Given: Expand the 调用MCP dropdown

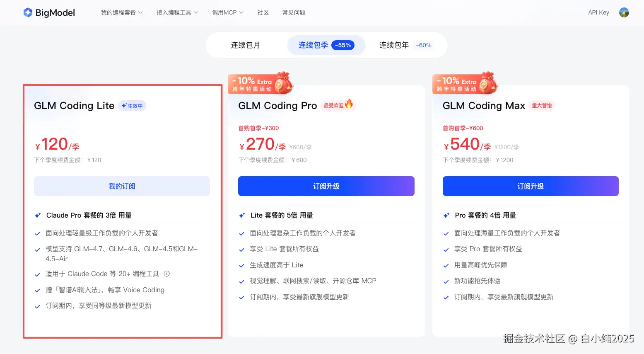Looking at the screenshot, I should click(x=228, y=12).
